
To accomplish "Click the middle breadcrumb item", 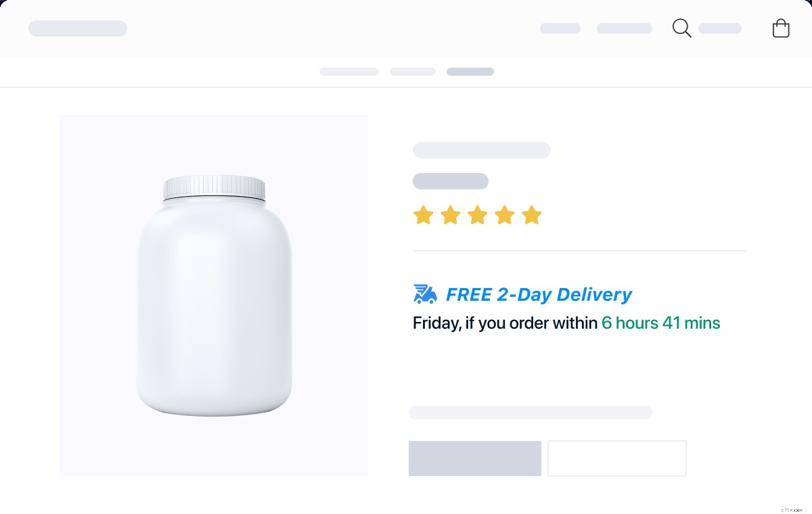I will (x=412, y=71).
